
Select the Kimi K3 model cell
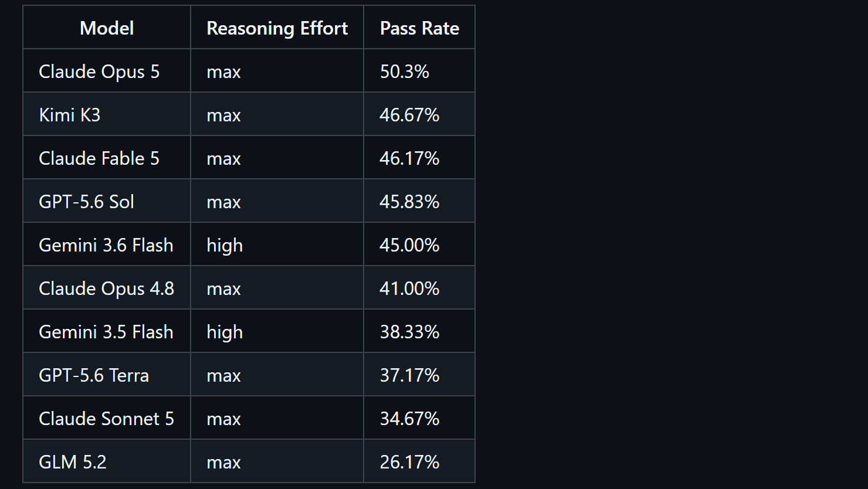click(x=107, y=114)
